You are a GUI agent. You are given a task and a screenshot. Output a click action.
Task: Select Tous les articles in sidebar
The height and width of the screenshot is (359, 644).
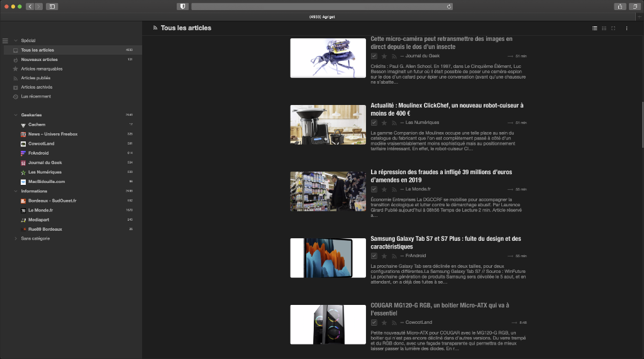click(73, 50)
